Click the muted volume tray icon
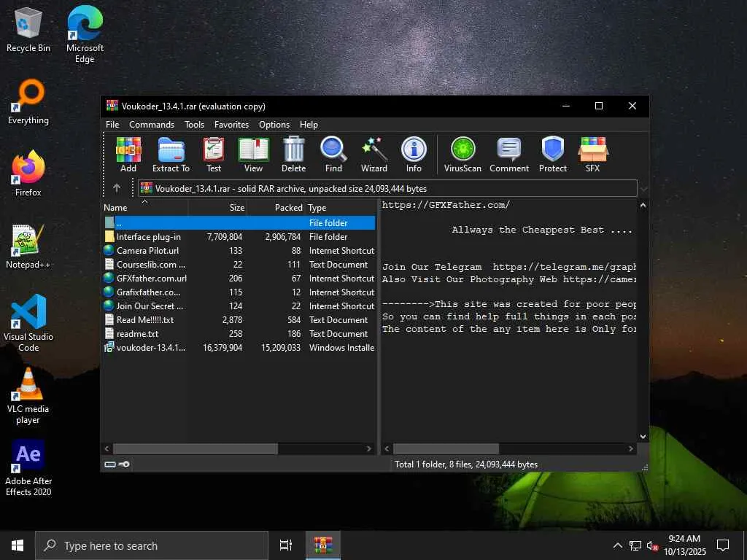Screen dimensions: 747x560 pyautogui.click(x=652, y=545)
